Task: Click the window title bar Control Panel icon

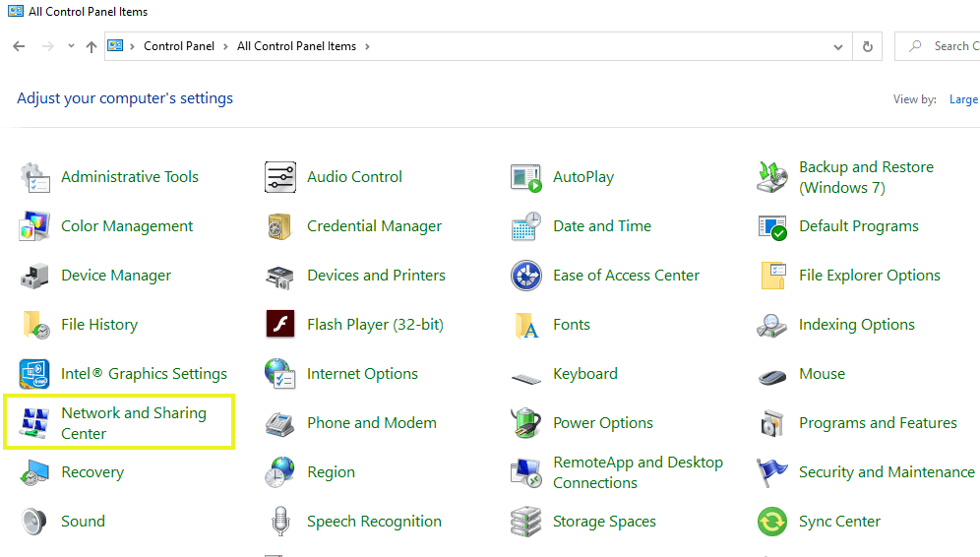Action: tap(16, 11)
